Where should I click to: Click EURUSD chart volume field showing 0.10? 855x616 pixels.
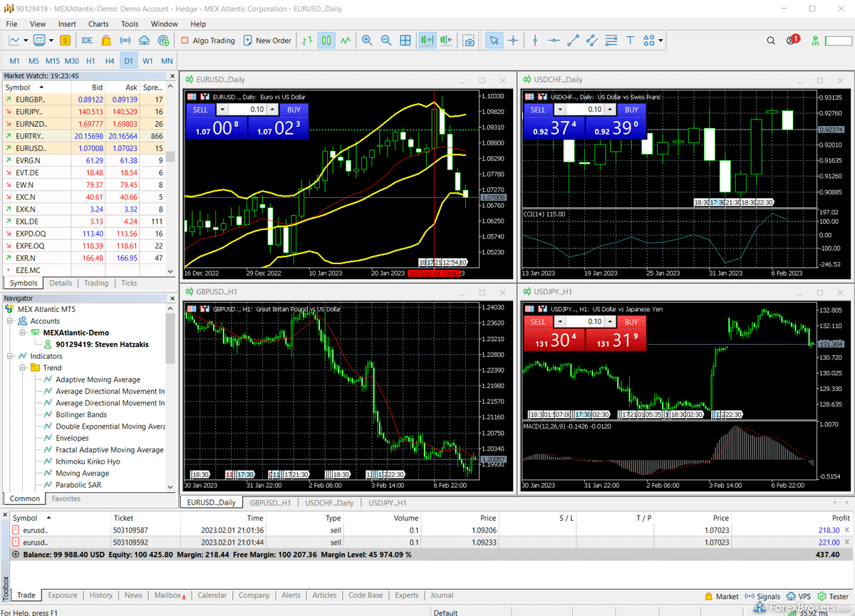click(x=247, y=110)
